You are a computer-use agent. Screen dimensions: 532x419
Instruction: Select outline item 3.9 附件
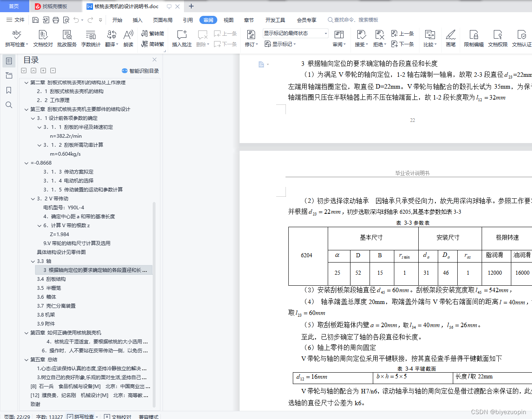tap(46, 324)
